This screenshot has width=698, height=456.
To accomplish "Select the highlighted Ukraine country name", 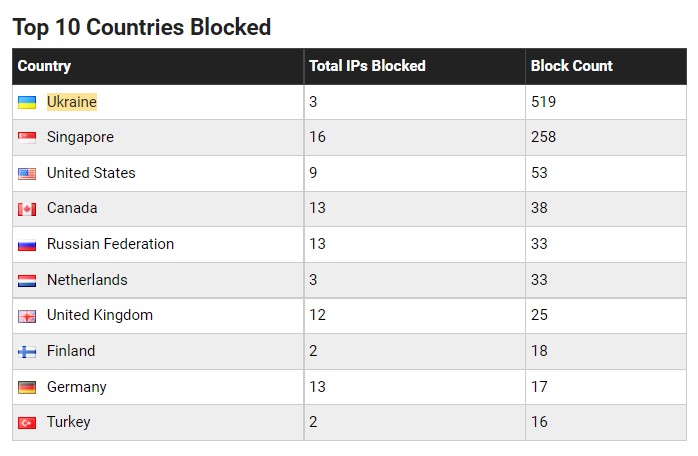I will click(x=72, y=102).
